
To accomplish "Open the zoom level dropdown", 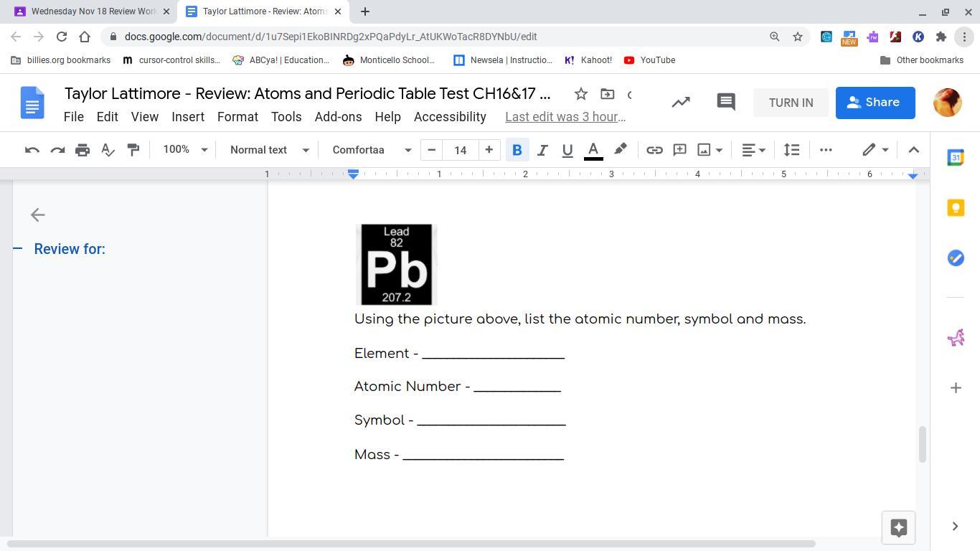I will pyautogui.click(x=185, y=150).
